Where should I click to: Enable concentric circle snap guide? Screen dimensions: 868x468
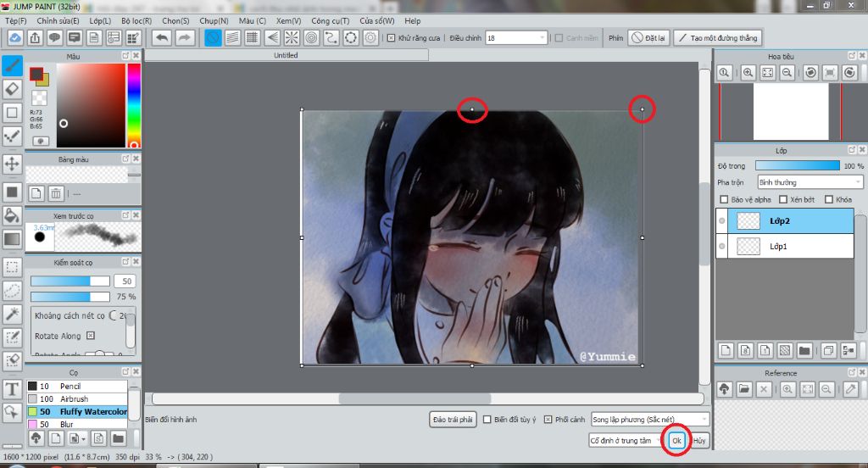(312, 37)
